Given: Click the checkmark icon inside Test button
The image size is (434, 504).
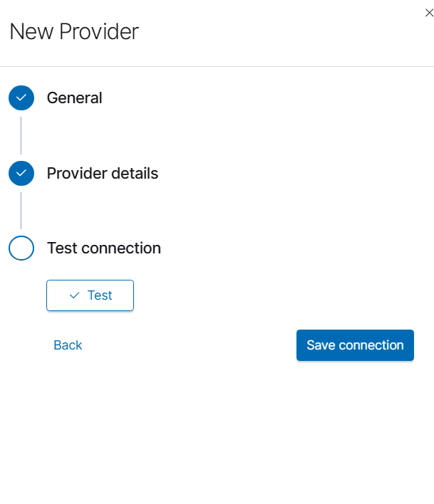Looking at the screenshot, I should pos(74,295).
